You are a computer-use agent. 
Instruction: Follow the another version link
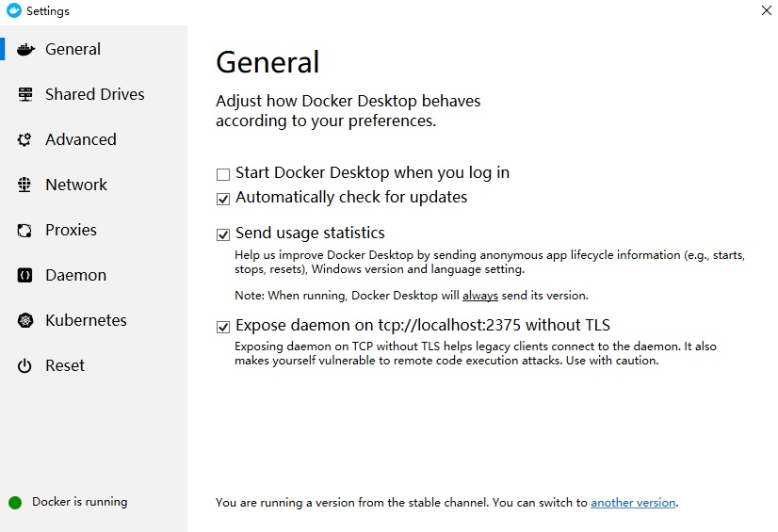click(633, 503)
